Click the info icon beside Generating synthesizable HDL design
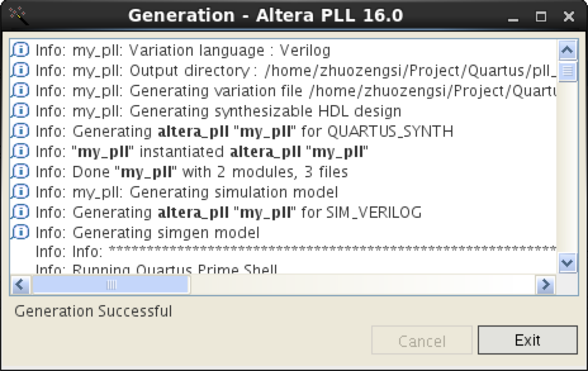588x371 pixels. [x=20, y=111]
